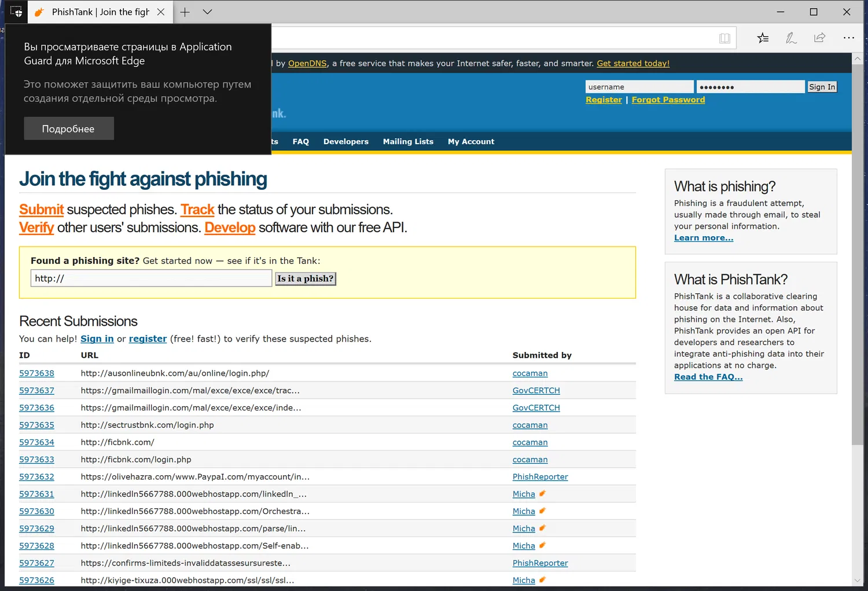Click the Forgot Password link
The width and height of the screenshot is (868, 591).
668,100
